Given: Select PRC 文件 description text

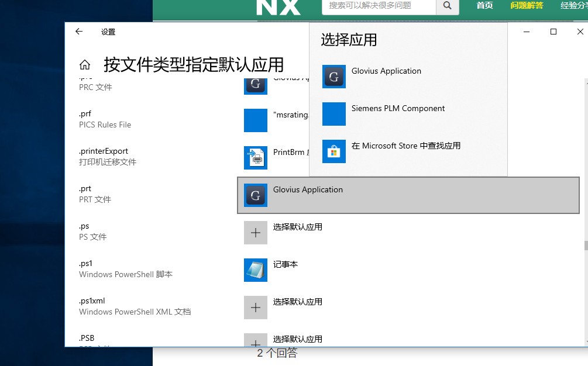Looking at the screenshot, I should 95,87.
